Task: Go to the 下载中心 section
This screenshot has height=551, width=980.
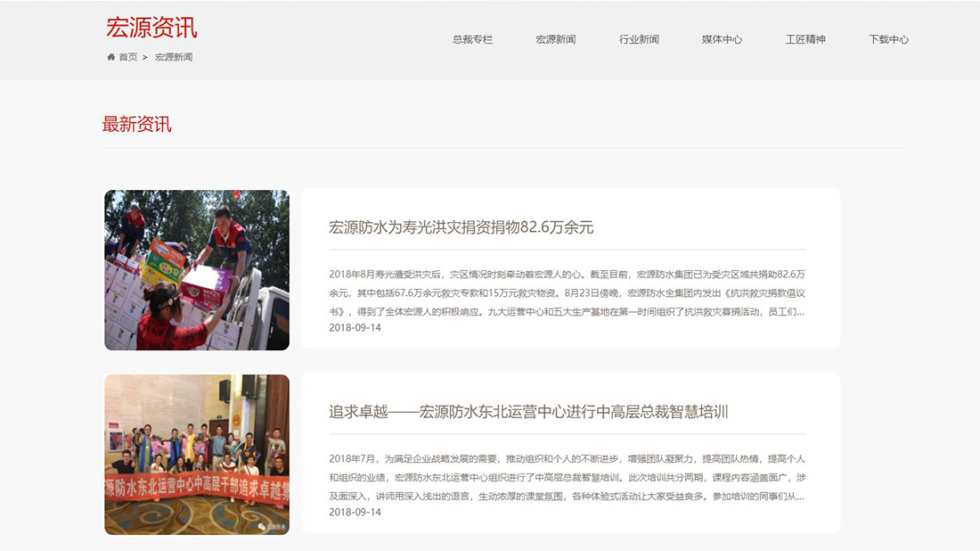Action: (x=888, y=38)
